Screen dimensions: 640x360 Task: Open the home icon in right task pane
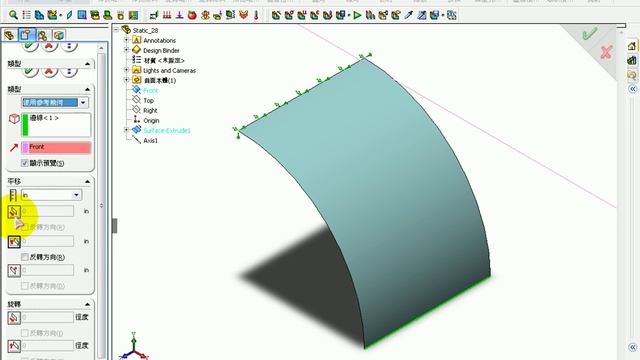(632, 46)
